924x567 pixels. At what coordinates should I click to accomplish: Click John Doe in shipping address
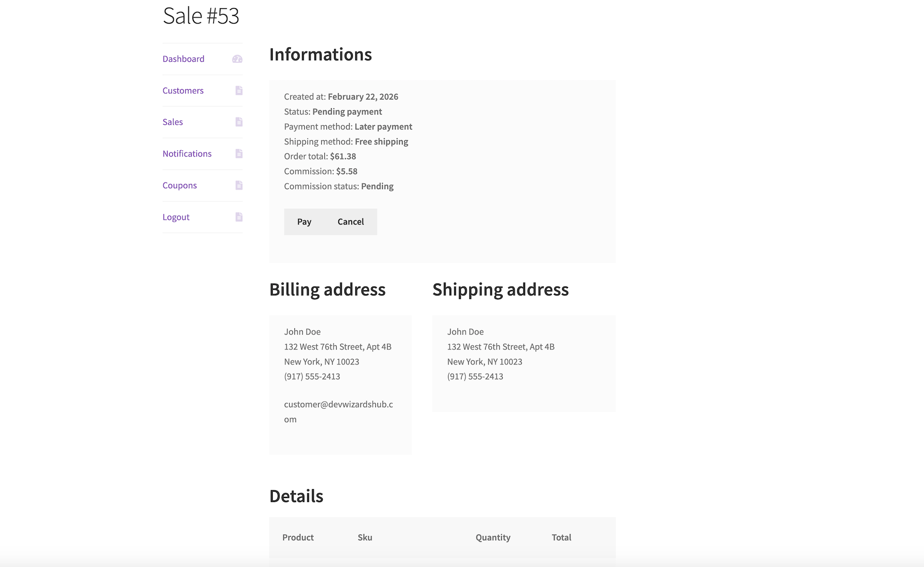click(x=466, y=332)
